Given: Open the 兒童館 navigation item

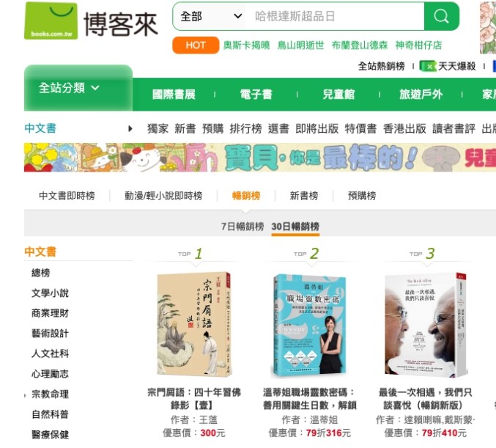Looking at the screenshot, I should [338, 95].
